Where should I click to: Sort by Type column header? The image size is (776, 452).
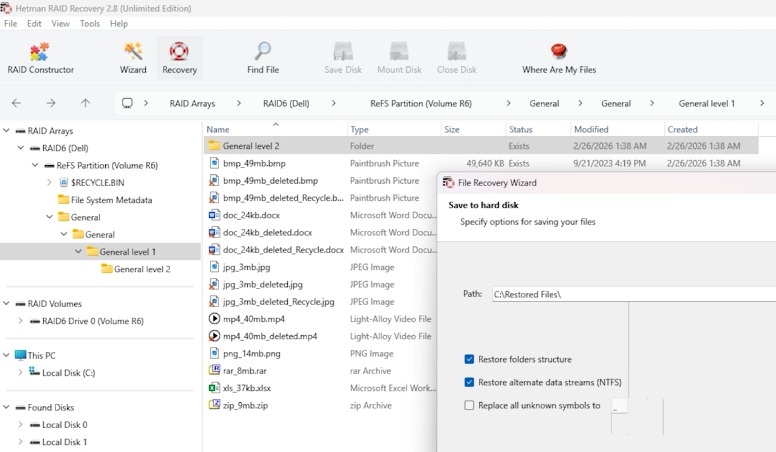point(393,129)
